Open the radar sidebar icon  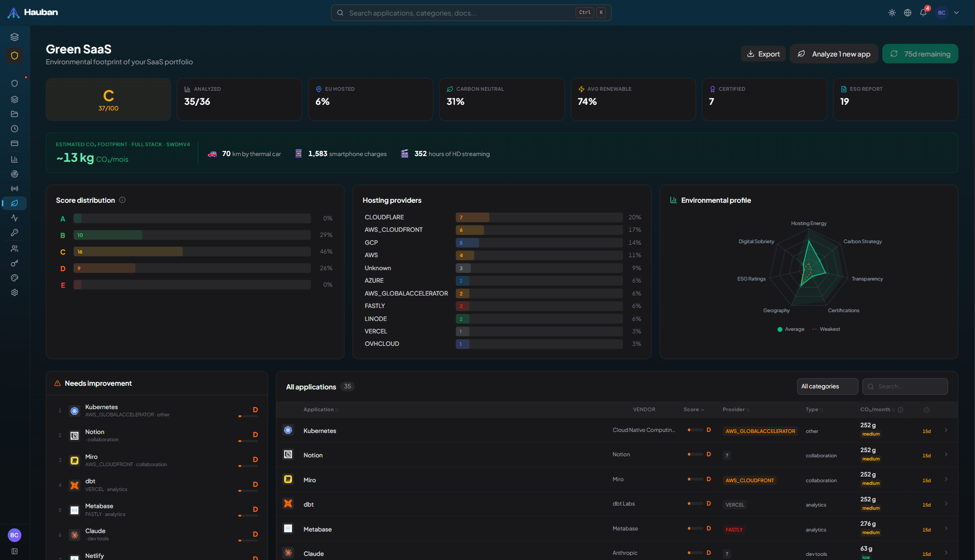[x=15, y=174]
